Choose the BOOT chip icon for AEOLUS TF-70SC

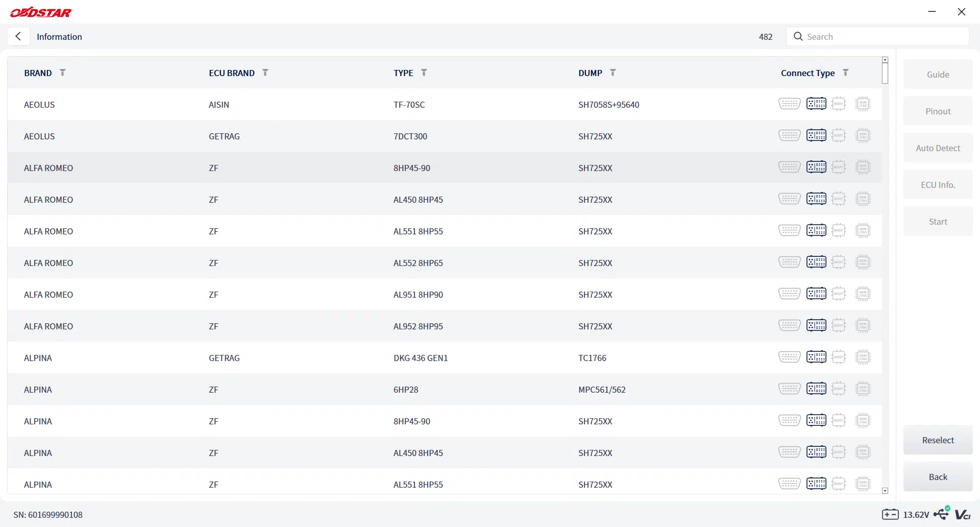[x=839, y=104]
